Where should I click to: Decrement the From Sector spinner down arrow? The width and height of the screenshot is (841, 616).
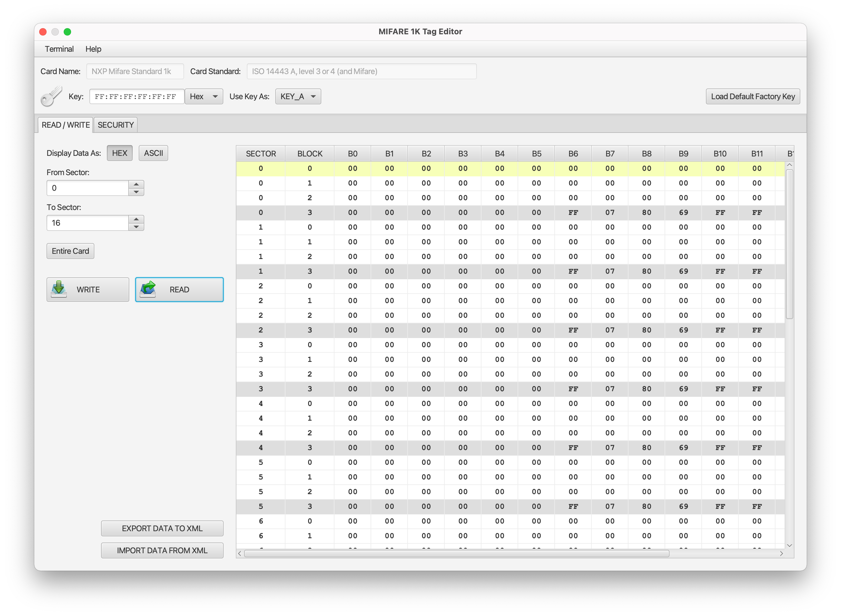[x=136, y=192]
